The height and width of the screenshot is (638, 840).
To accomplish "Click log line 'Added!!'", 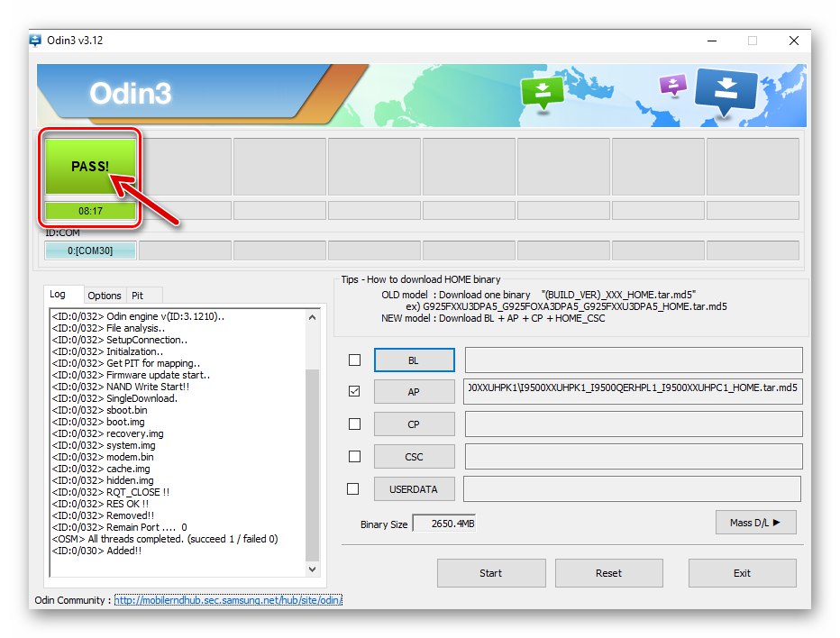I will [x=97, y=551].
